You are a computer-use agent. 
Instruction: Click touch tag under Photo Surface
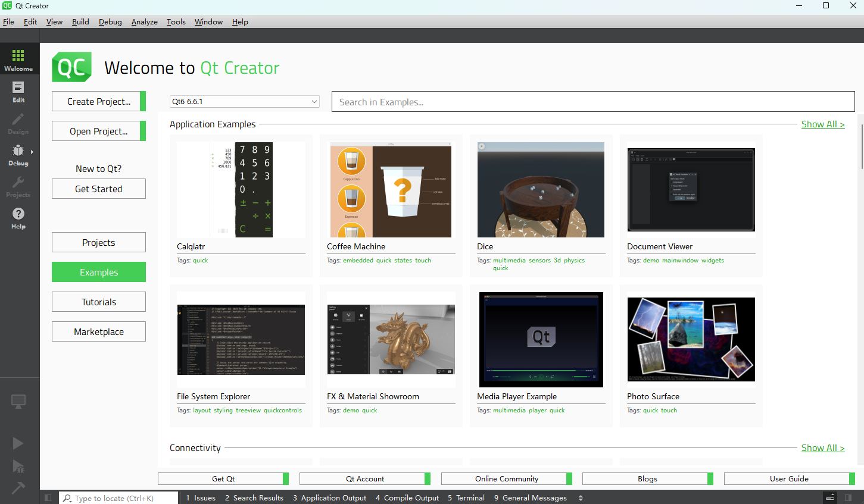(x=669, y=410)
